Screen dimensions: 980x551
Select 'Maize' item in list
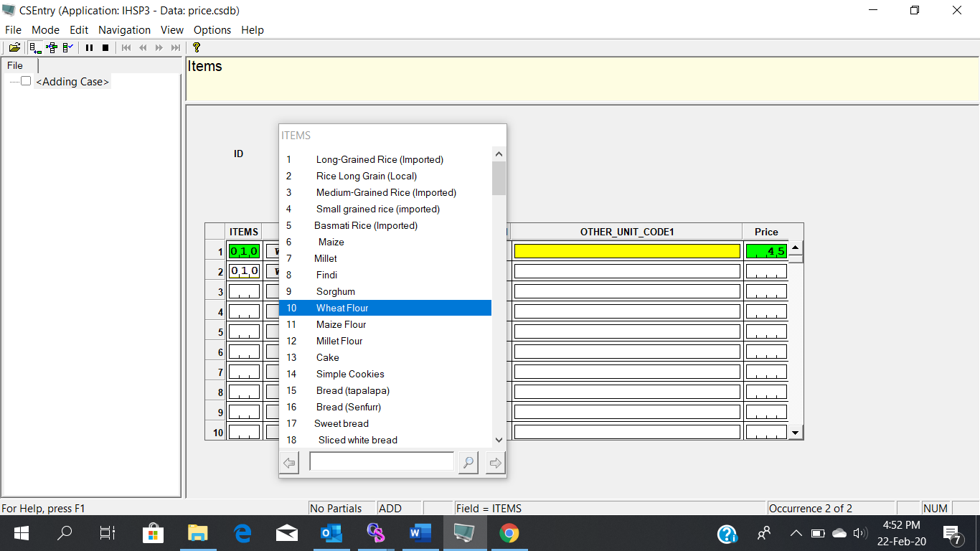pyautogui.click(x=385, y=242)
